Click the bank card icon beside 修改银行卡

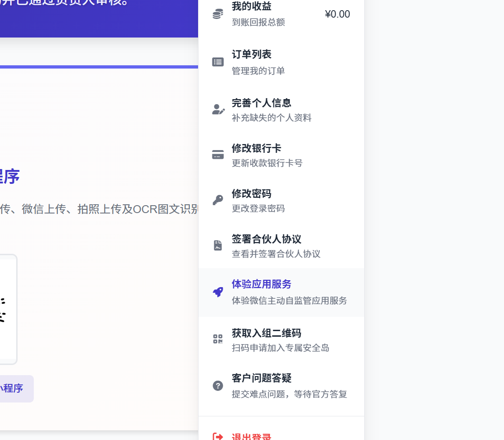(218, 154)
